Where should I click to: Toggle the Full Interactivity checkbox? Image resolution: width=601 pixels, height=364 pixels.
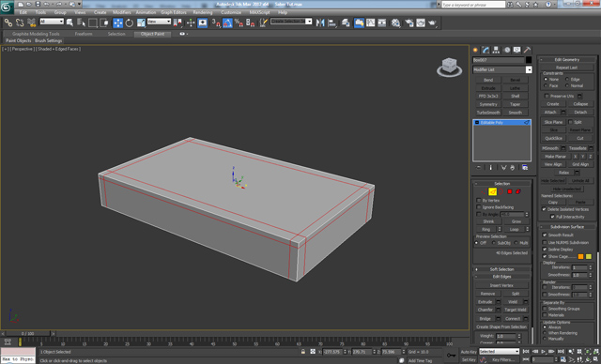(552, 217)
